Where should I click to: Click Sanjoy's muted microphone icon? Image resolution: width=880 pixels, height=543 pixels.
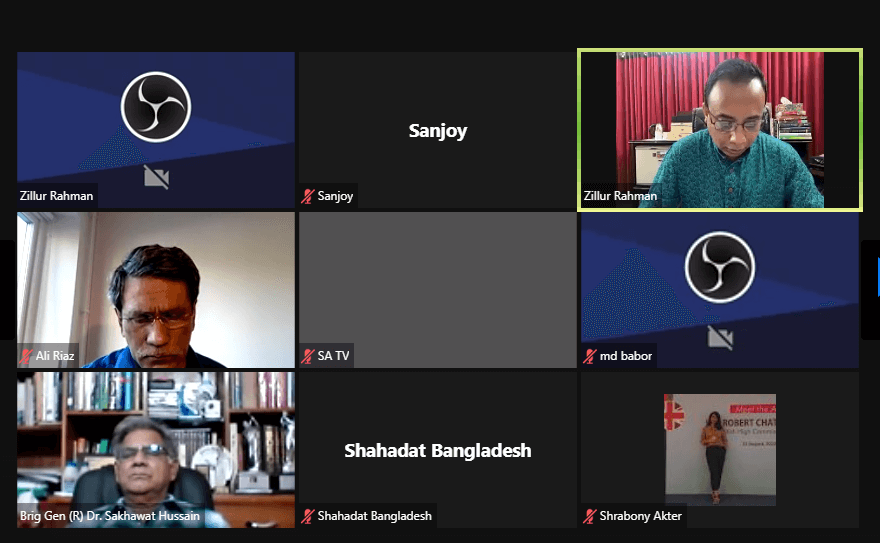click(x=308, y=196)
